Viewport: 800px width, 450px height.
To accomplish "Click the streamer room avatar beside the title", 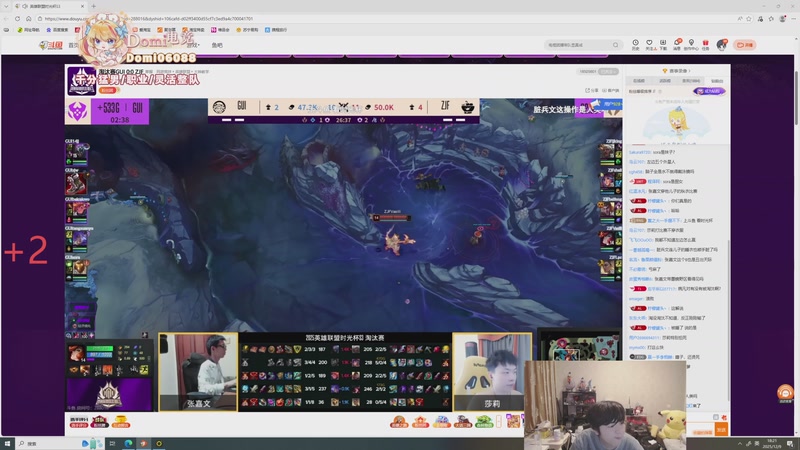I will coord(82,81).
